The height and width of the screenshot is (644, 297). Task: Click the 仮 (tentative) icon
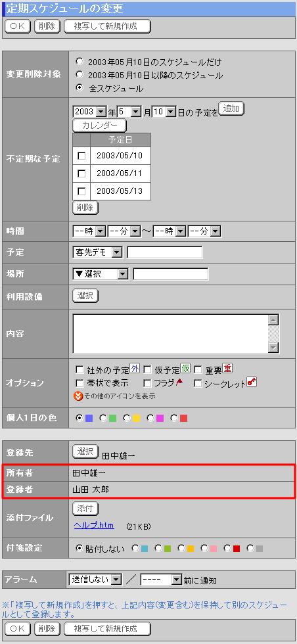click(186, 369)
